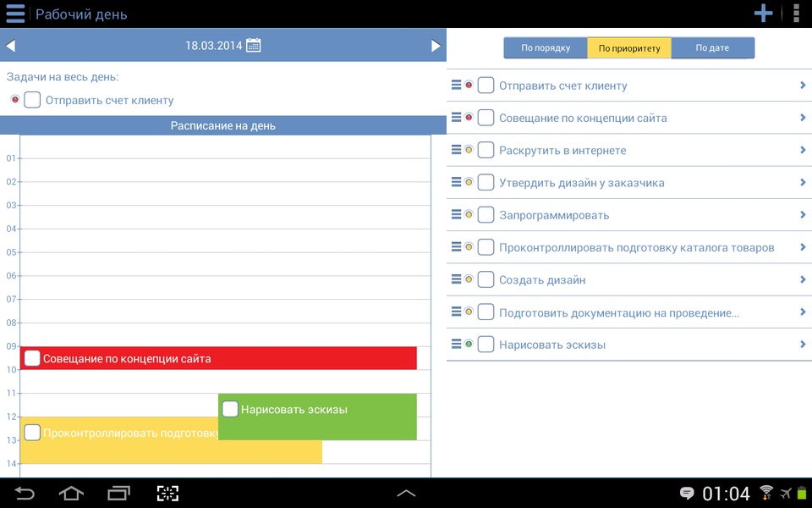Expand chevron of Запрограммировать

tap(803, 214)
